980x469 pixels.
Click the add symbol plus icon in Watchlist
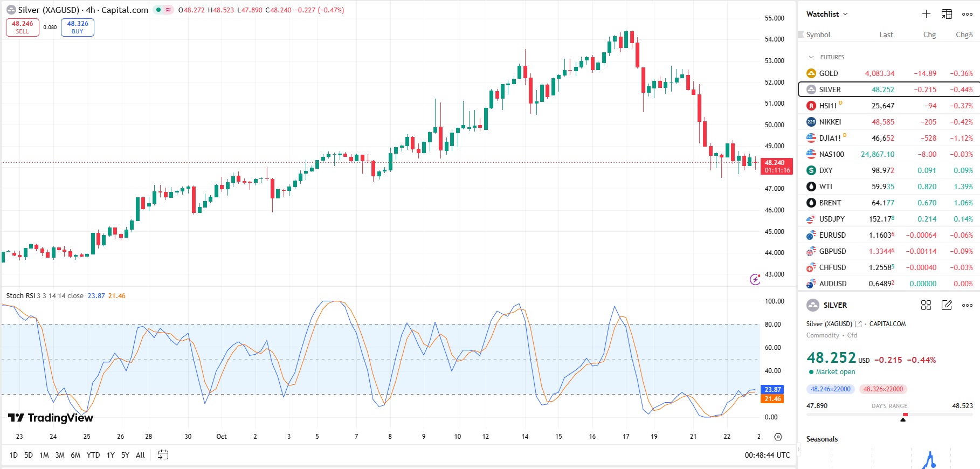tap(926, 14)
